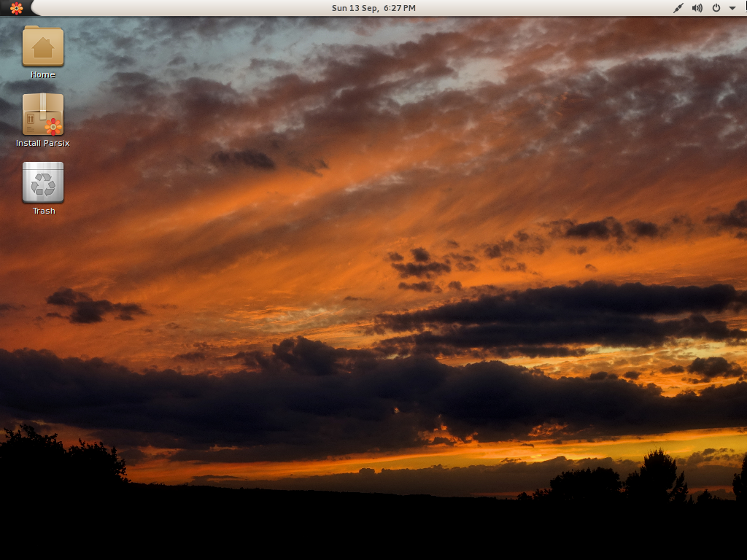The image size is (747, 560).
Task: Click empty panel space between clock and network icon
Action: pyautogui.click(x=547, y=8)
